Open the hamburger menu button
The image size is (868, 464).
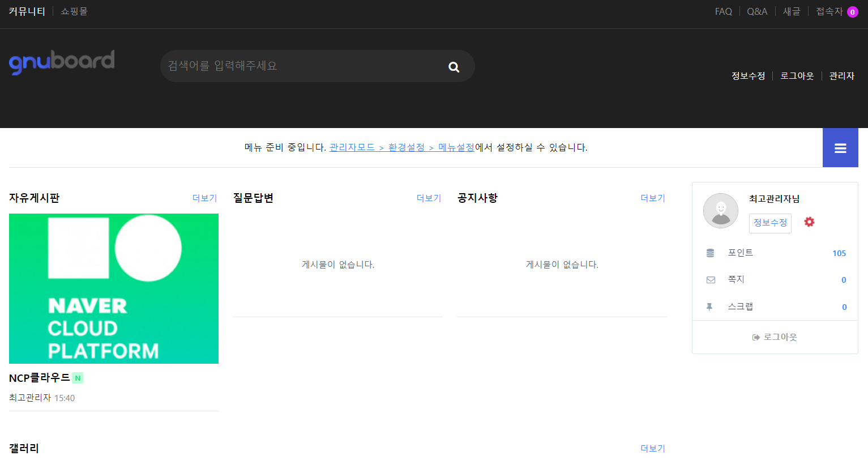pos(840,148)
